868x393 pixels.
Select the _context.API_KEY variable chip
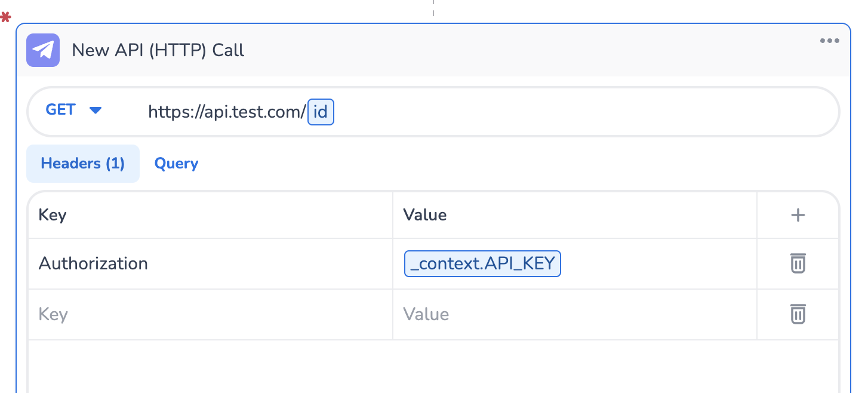[482, 264]
